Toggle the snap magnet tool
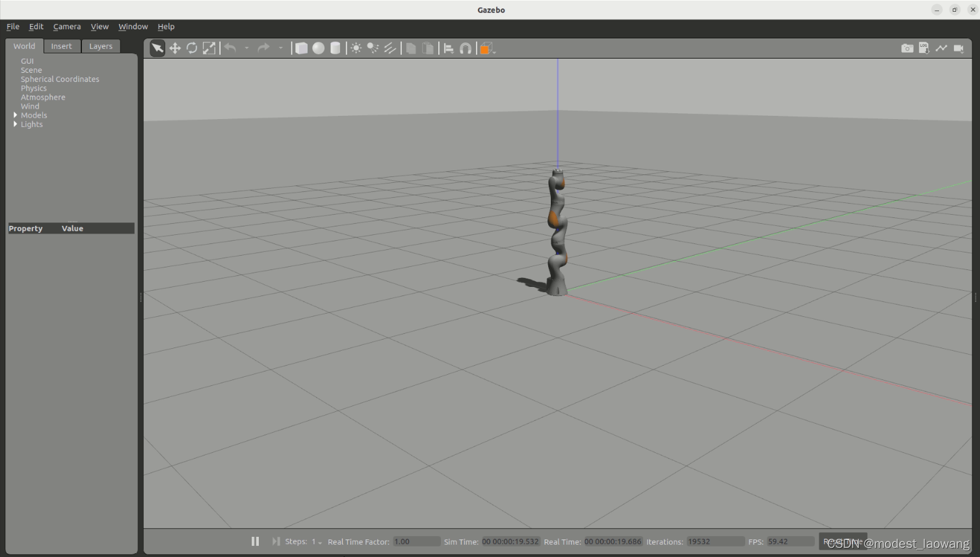980x557 pixels. pos(466,48)
